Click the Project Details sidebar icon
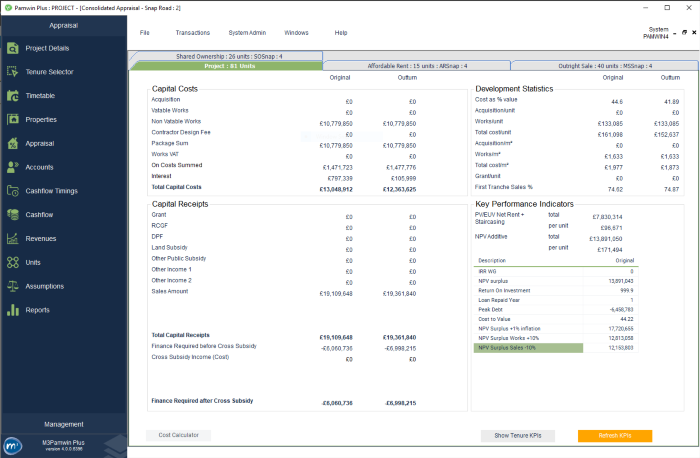Screen dimensions: 700x458 tap(13, 48)
